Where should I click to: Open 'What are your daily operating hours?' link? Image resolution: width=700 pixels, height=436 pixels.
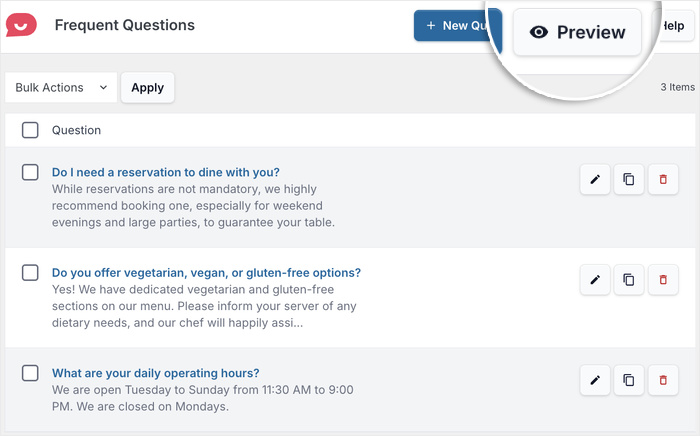point(155,373)
